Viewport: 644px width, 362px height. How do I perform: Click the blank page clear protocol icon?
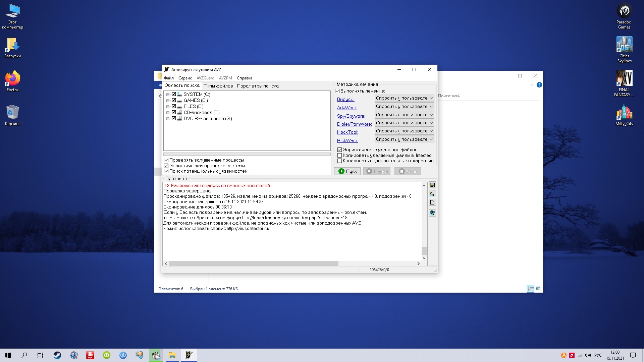coord(432,202)
